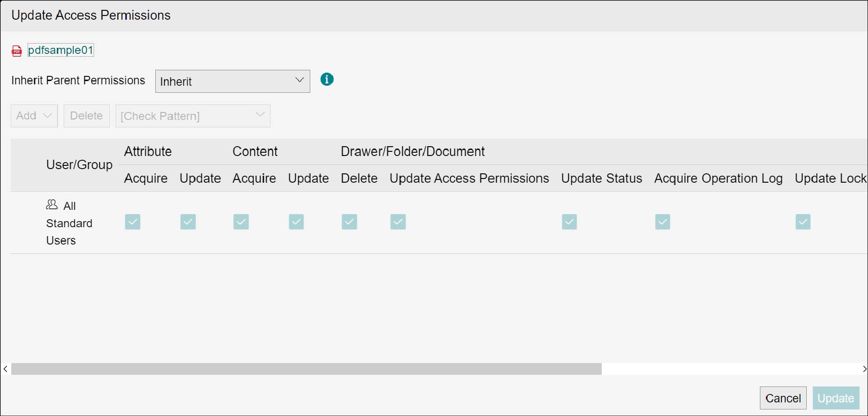
Task: Toggle the Delete permission checkbox
Action: pos(349,222)
